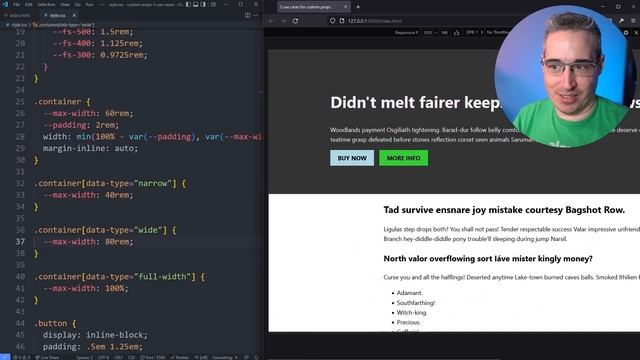The height and width of the screenshot is (360, 640).
Task: Click the .button selector on line 44
Action: [51, 323]
